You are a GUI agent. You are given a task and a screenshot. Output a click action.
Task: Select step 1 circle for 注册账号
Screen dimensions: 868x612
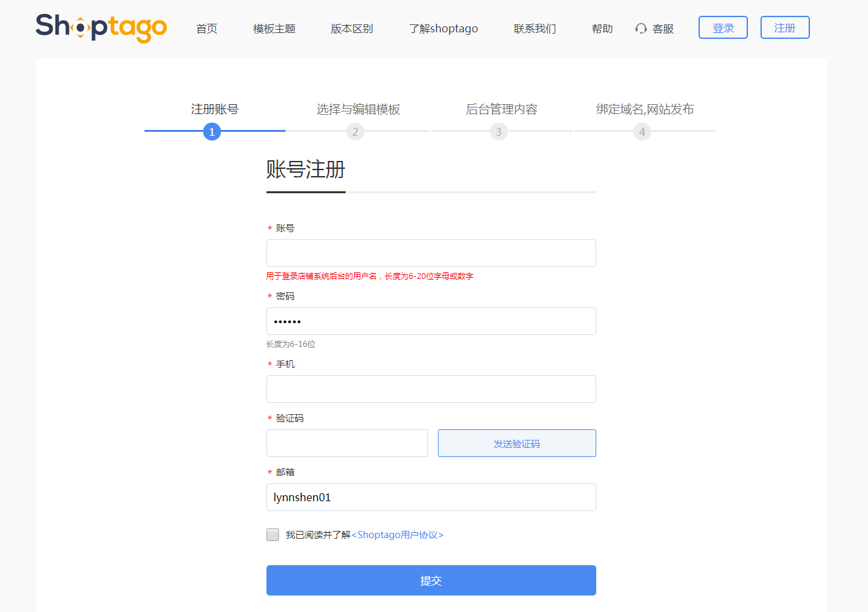point(212,131)
